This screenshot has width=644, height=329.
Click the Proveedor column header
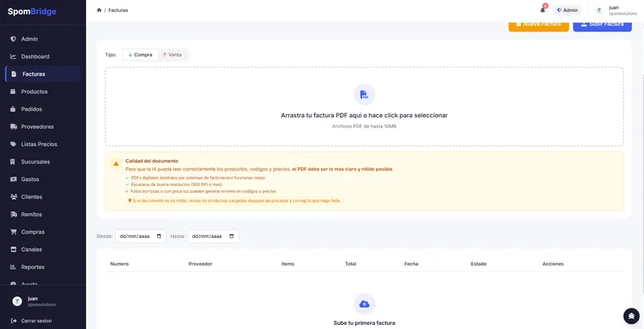click(200, 264)
